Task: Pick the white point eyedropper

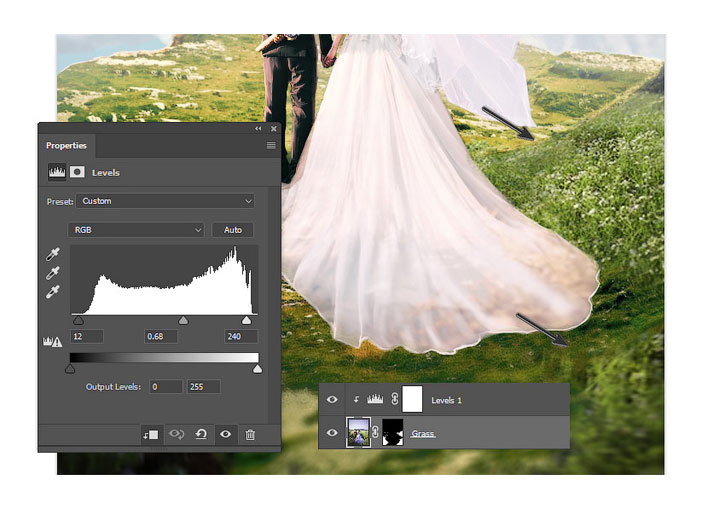Action: [x=53, y=292]
